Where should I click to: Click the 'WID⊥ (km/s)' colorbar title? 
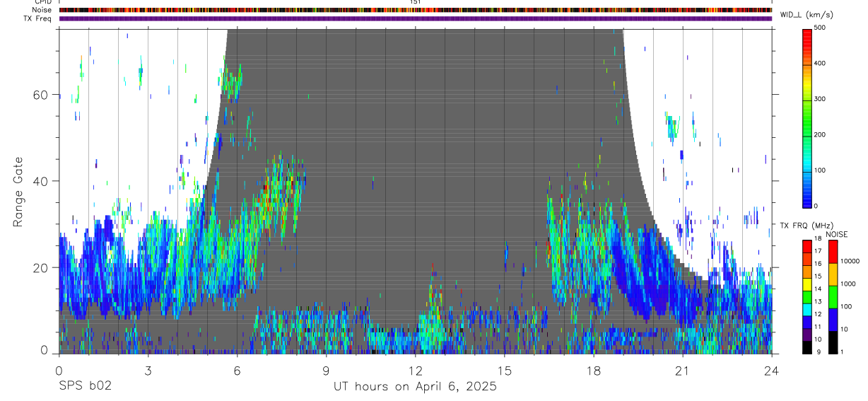click(x=806, y=14)
